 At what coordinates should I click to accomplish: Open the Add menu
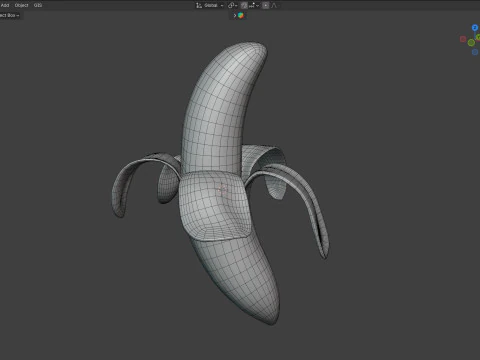point(5,5)
